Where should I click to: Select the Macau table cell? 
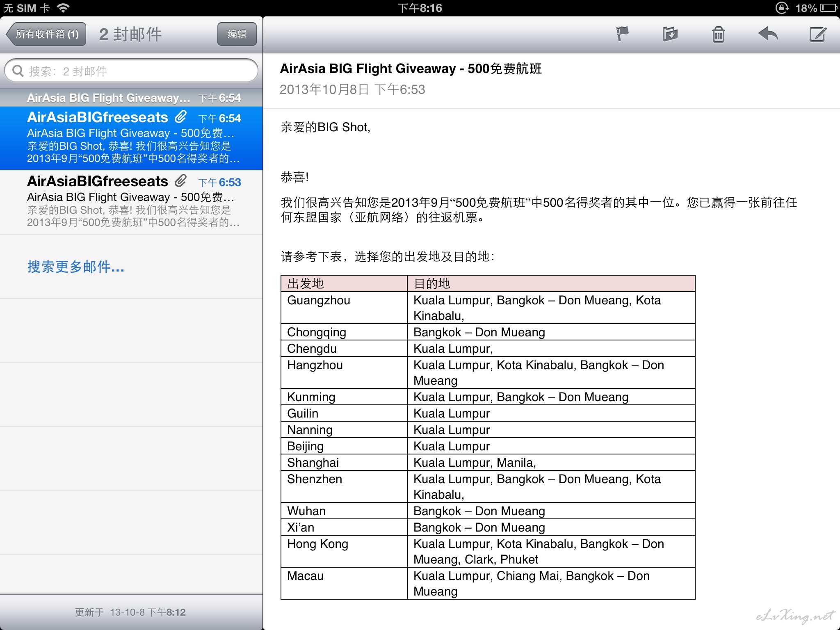coord(344,583)
